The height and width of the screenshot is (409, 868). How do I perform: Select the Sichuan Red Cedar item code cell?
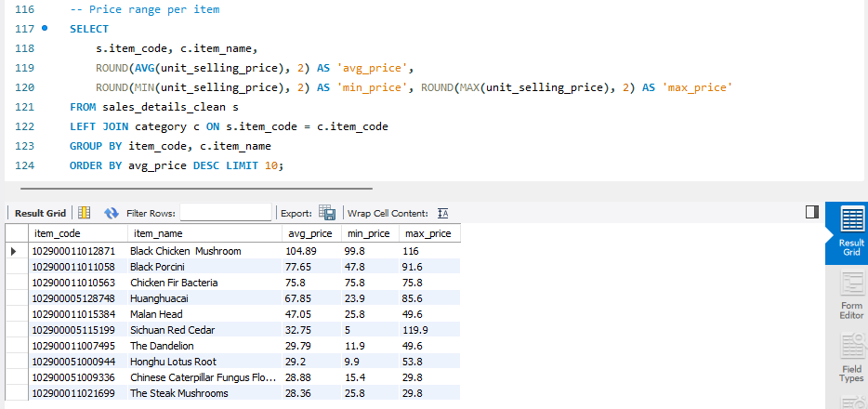point(78,330)
